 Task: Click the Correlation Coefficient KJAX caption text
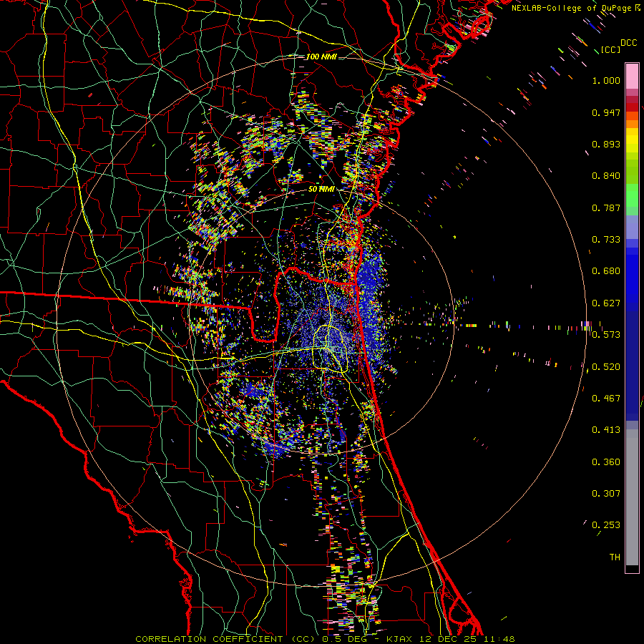coord(325,639)
